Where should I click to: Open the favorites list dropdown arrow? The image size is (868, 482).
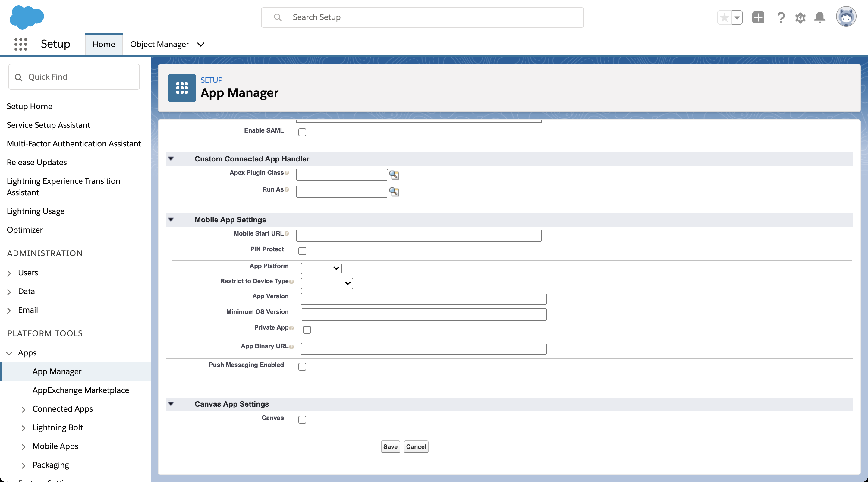737,17
